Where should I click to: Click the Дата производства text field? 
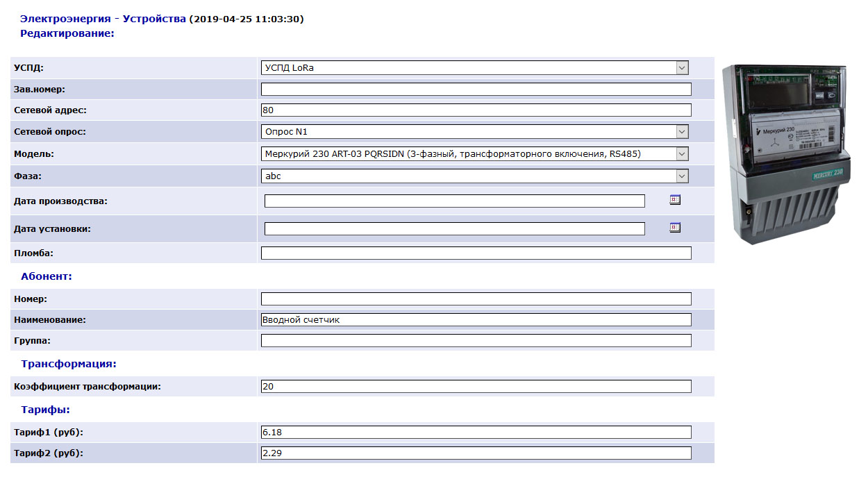pos(454,201)
